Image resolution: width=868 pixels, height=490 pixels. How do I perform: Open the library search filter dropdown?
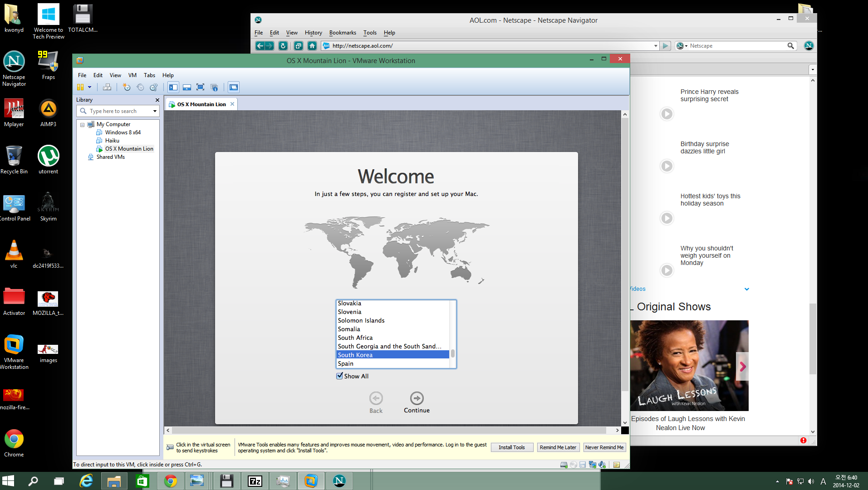pyautogui.click(x=155, y=111)
